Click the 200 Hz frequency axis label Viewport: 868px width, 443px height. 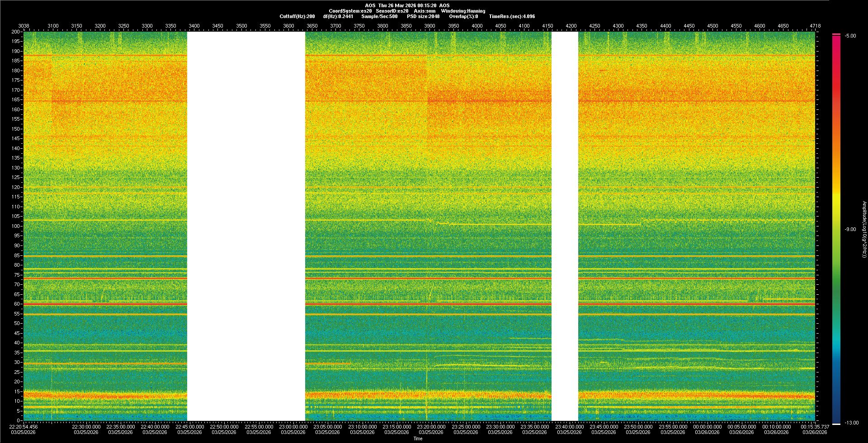pyautogui.click(x=15, y=32)
